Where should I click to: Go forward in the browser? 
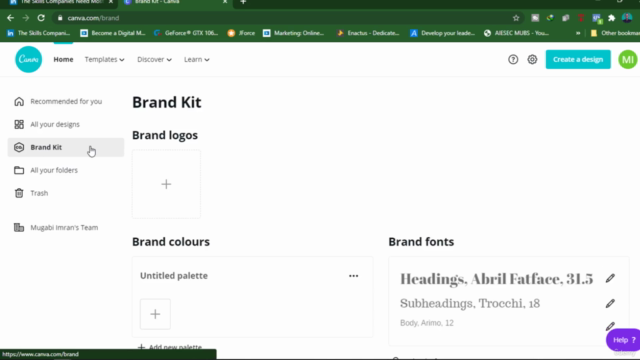26,18
